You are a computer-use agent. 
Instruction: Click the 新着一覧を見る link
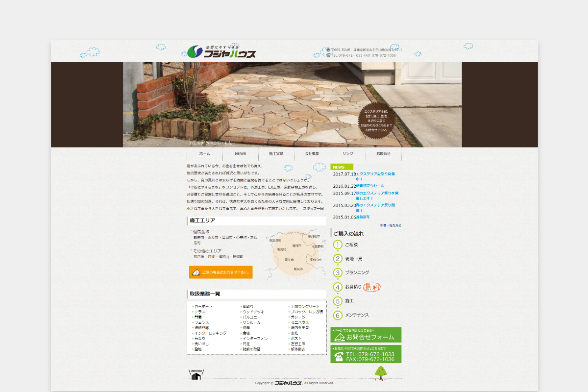[391, 225]
